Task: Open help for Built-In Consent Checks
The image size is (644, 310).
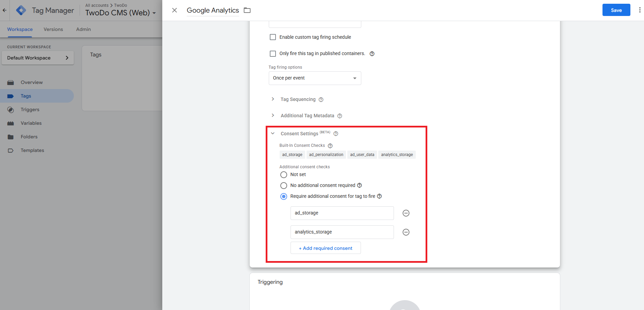Action: pos(330,146)
